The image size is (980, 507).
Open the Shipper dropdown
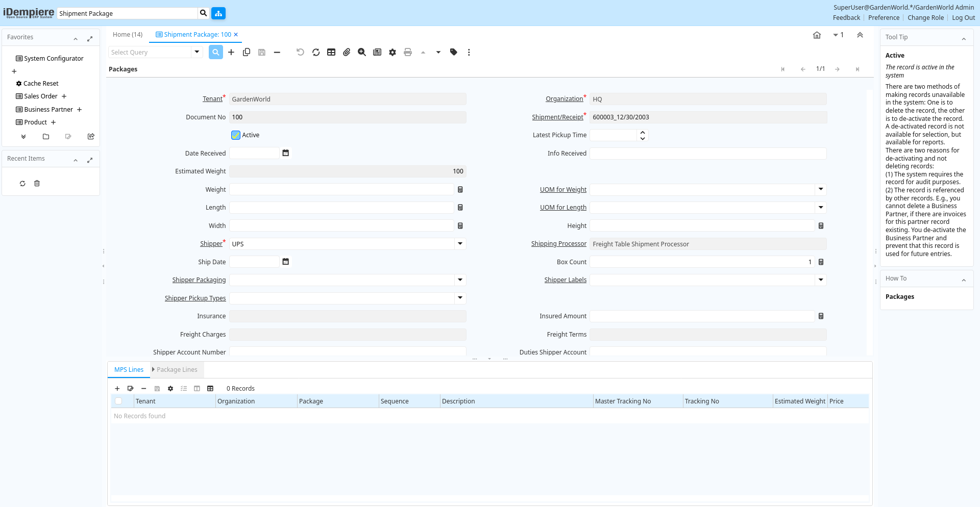460,244
